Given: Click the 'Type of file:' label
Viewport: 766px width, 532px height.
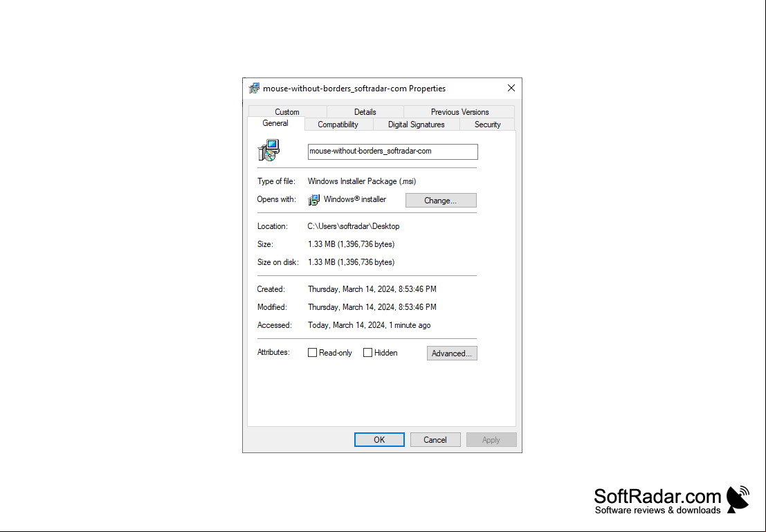Looking at the screenshot, I should pos(277,181).
